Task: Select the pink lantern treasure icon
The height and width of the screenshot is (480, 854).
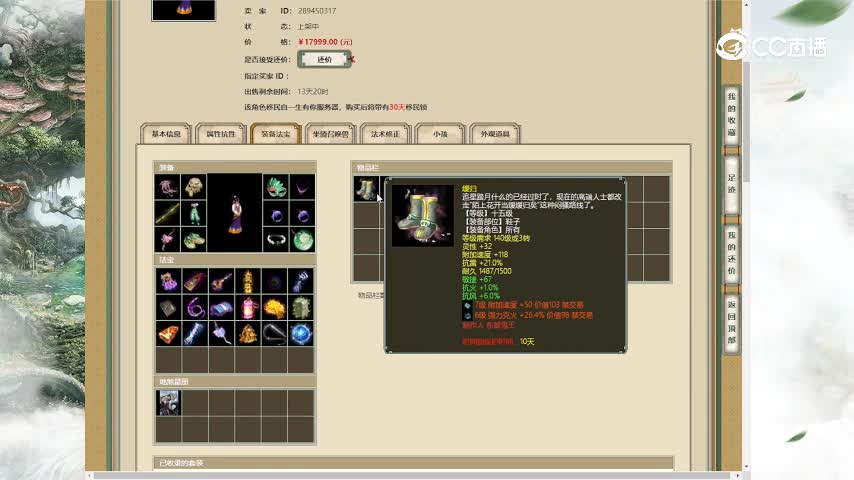Action: [x=248, y=308]
